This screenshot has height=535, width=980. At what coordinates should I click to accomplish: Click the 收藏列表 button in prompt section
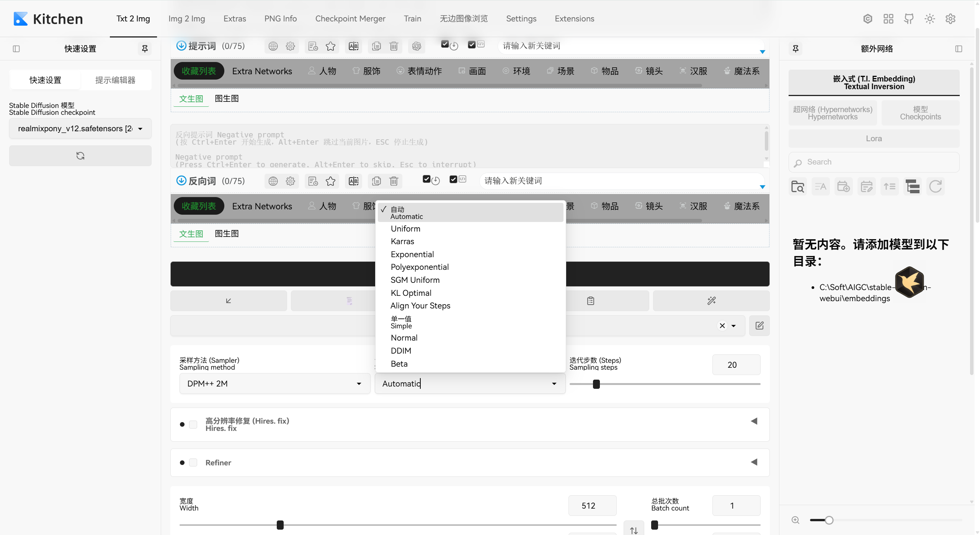pyautogui.click(x=199, y=71)
